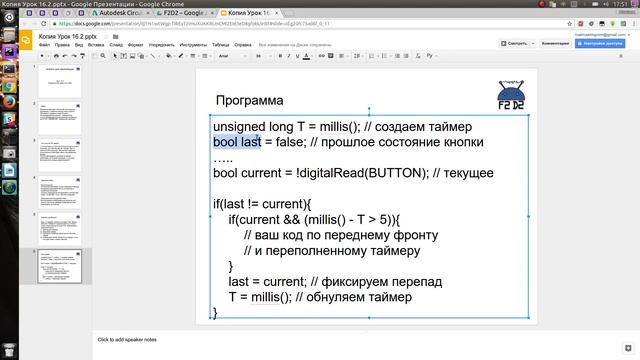Click the move-to-folder icon next to title
Screen dimensions: 640x360
coord(116,37)
